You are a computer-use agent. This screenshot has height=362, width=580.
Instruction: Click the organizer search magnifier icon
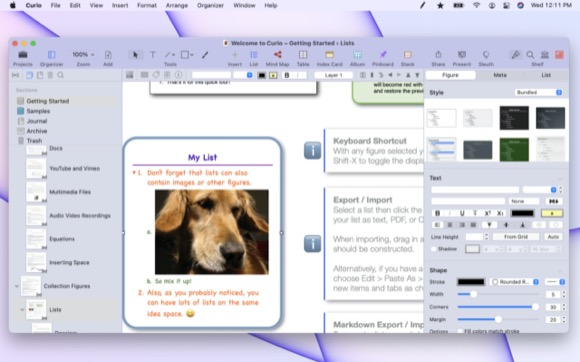tap(61, 75)
